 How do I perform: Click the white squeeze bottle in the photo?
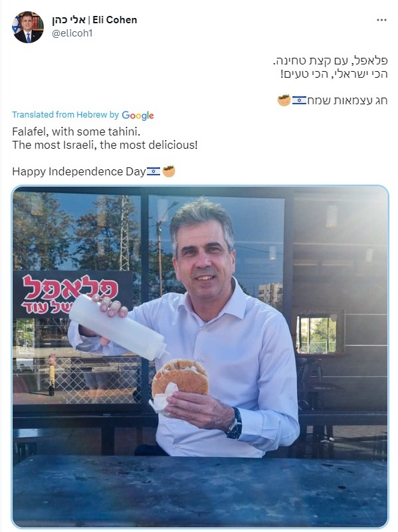click(118, 327)
